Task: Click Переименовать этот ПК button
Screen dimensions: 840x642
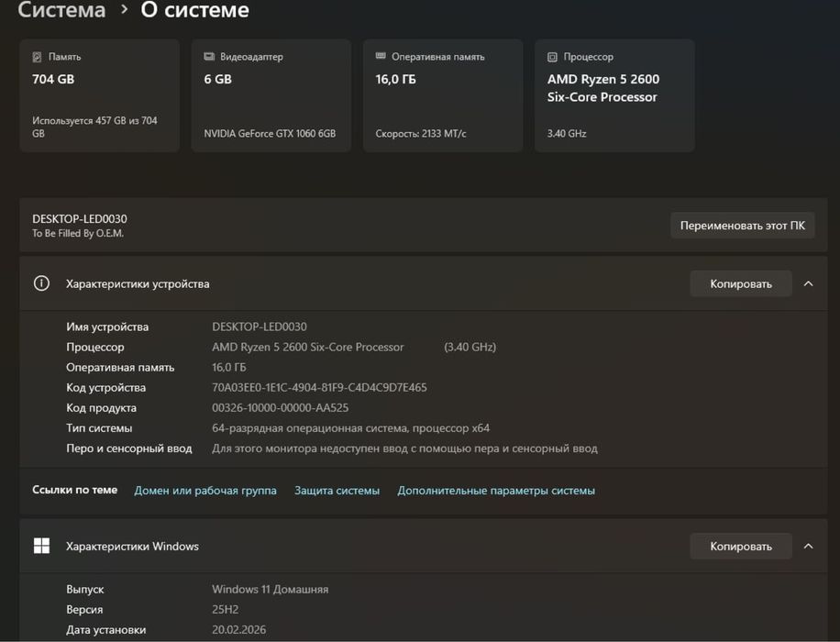Action: (x=743, y=225)
